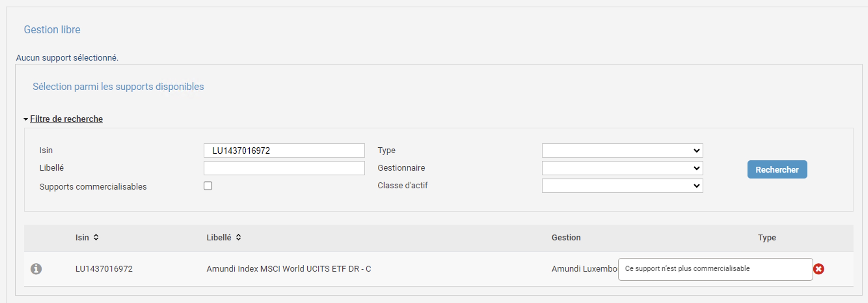The image size is (868, 303).
Task: Collapse the Filtre de recherche arrow
Action: pyautogui.click(x=26, y=119)
